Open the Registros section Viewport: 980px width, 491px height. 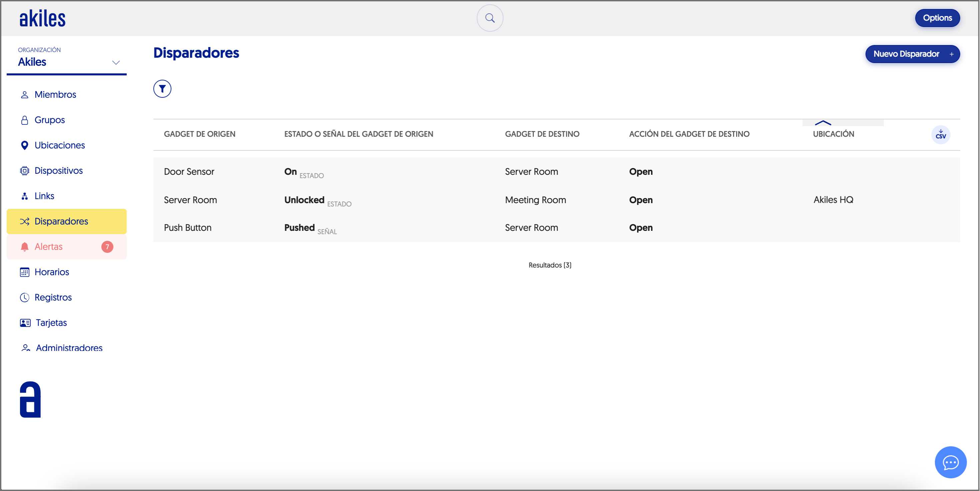click(53, 298)
